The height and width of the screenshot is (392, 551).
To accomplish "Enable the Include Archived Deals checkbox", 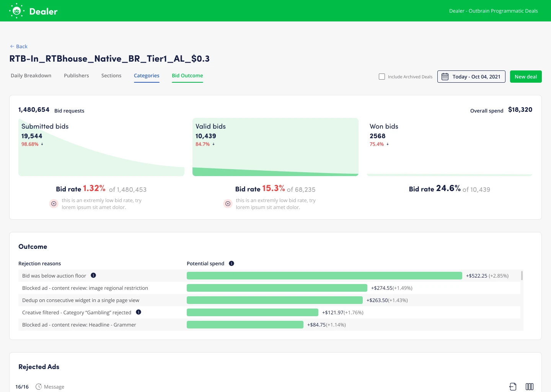I will point(382,77).
